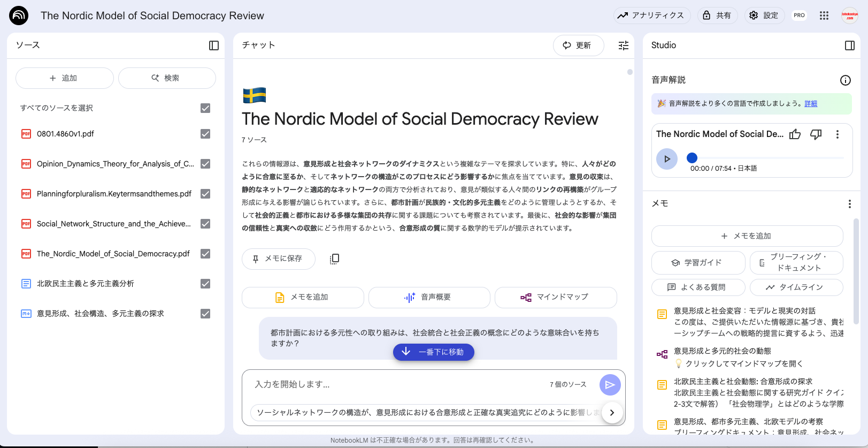
Task: Toggle the すべてのソースを選択 checkbox
Action: coord(205,108)
